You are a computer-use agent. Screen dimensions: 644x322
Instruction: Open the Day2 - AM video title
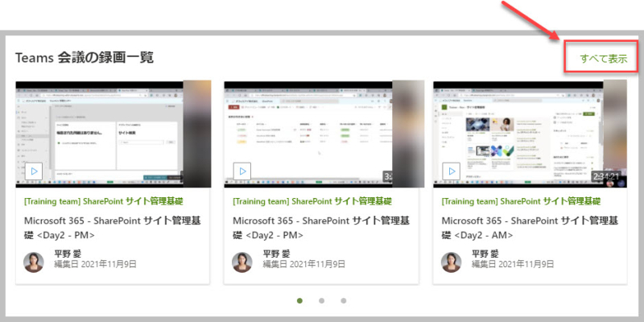pos(530,228)
